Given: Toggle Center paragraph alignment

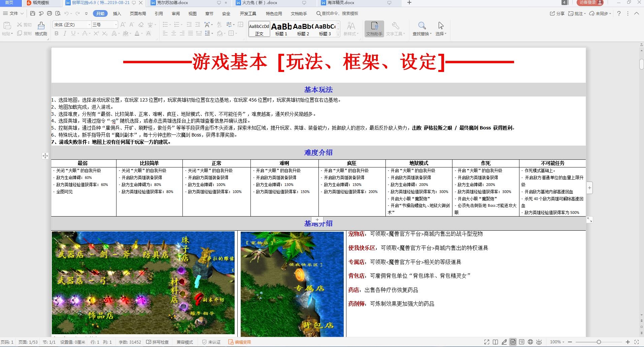Looking at the screenshot, I should 174,33.
